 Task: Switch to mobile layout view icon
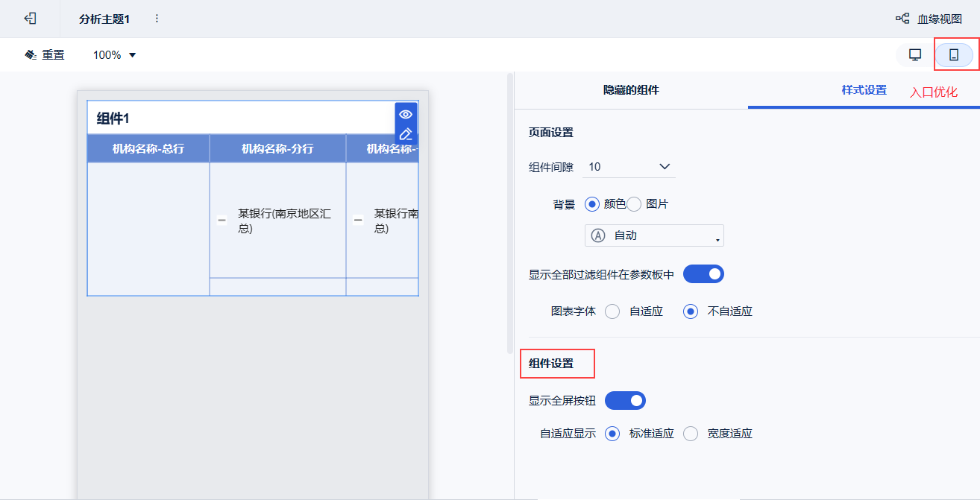(953, 55)
